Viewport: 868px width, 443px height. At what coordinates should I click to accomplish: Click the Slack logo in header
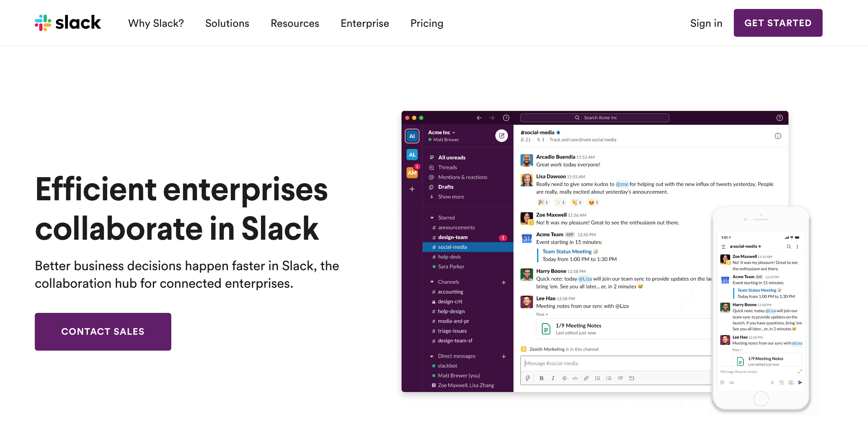(68, 23)
